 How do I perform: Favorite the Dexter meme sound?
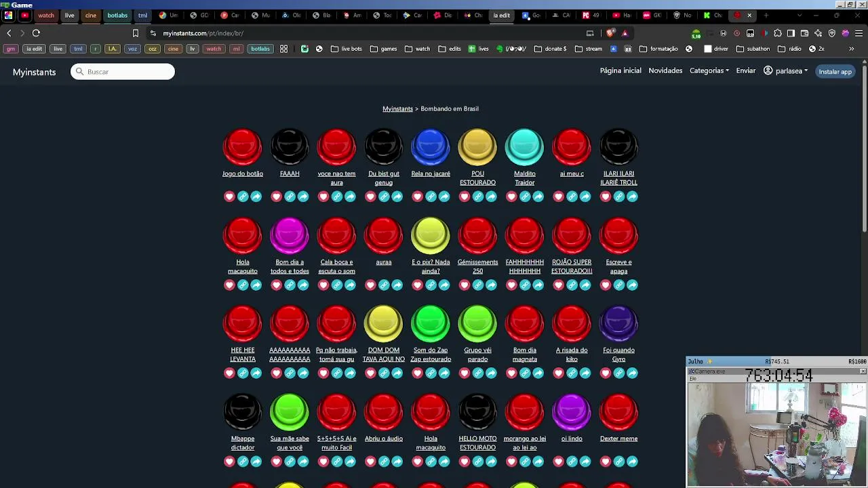[x=606, y=462]
